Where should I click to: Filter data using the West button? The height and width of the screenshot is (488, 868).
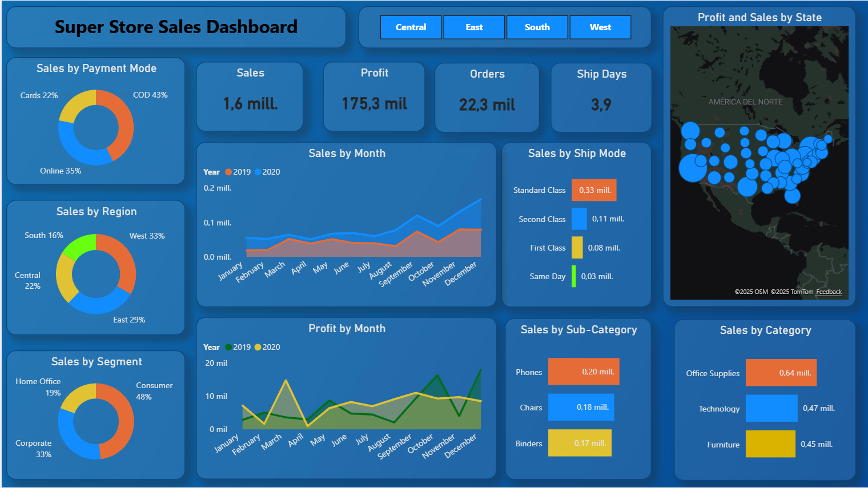coord(600,27)
